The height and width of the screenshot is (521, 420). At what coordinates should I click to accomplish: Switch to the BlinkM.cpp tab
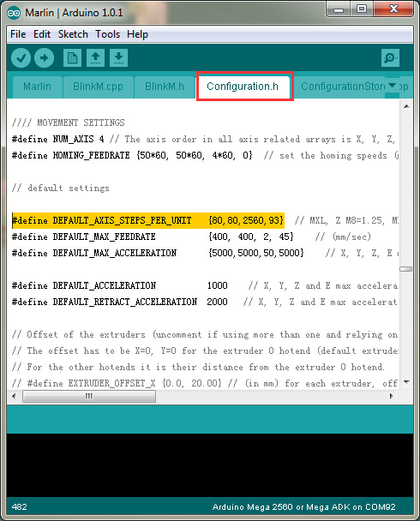pos(98,87)
